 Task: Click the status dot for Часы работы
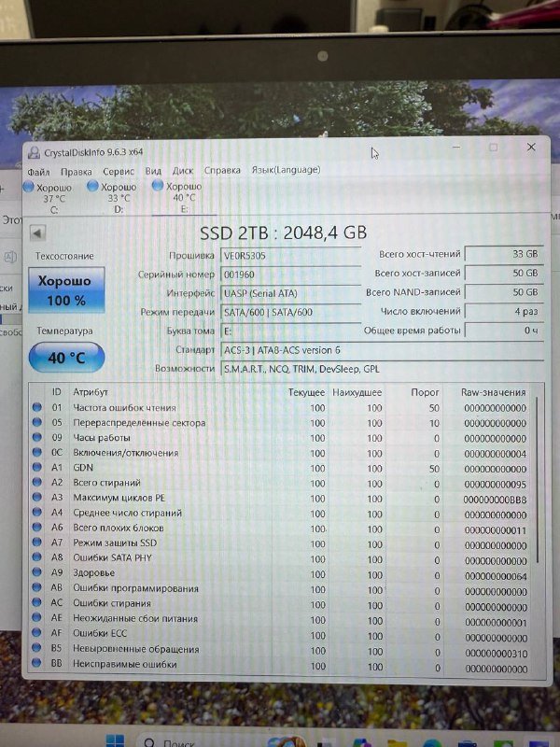pyautogui.click(x=36, y=437)
